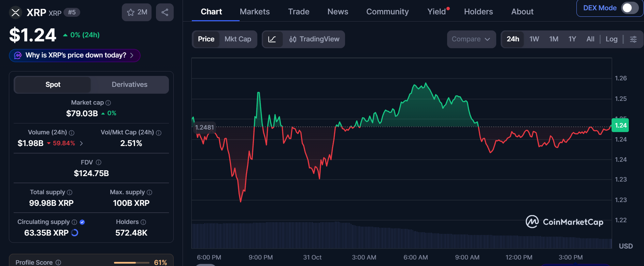Expand the Volume (24h) details chevron

pyautogui.click(x=81, y=143)
